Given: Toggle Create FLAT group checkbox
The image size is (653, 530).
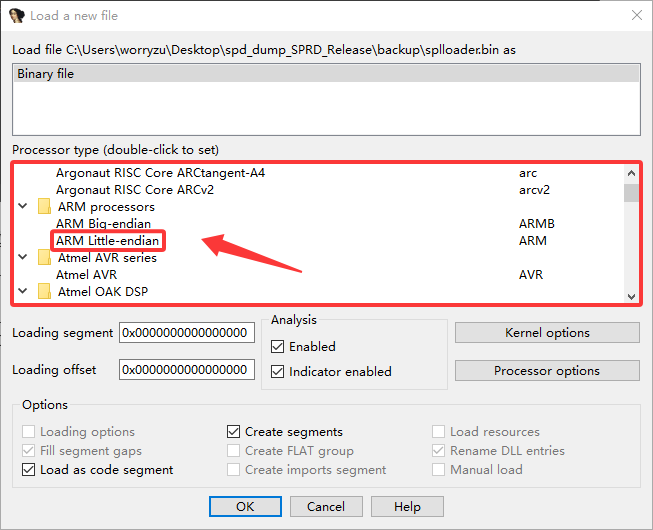Looking at the screenshot, I should 234,450.
